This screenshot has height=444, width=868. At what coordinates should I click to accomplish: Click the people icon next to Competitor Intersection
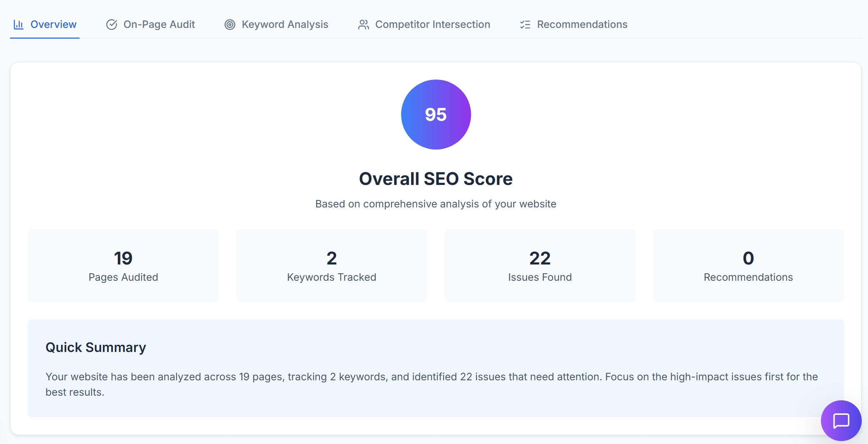click(x=363, y=25)
